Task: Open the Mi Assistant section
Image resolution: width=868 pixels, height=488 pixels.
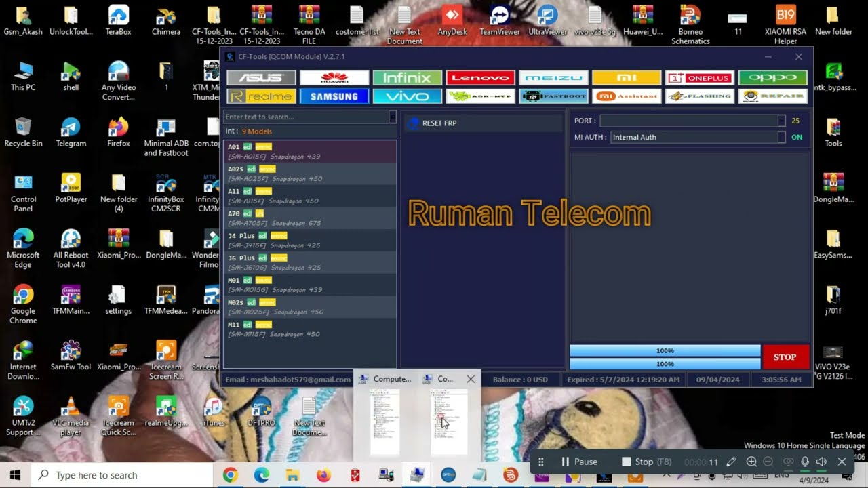Action: (627, 96)
